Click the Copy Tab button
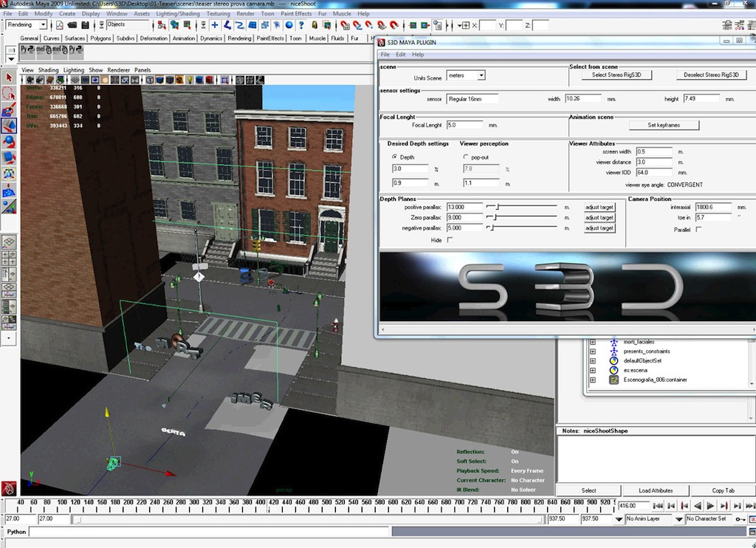Viewport: 756px width, 548px height. (723, 490)
